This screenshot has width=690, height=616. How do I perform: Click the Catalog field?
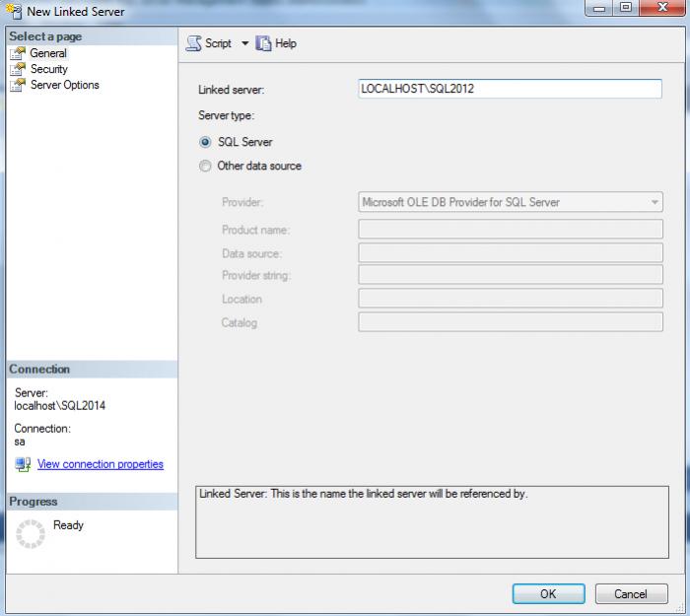pyautogui.click(x=511, y=322)
